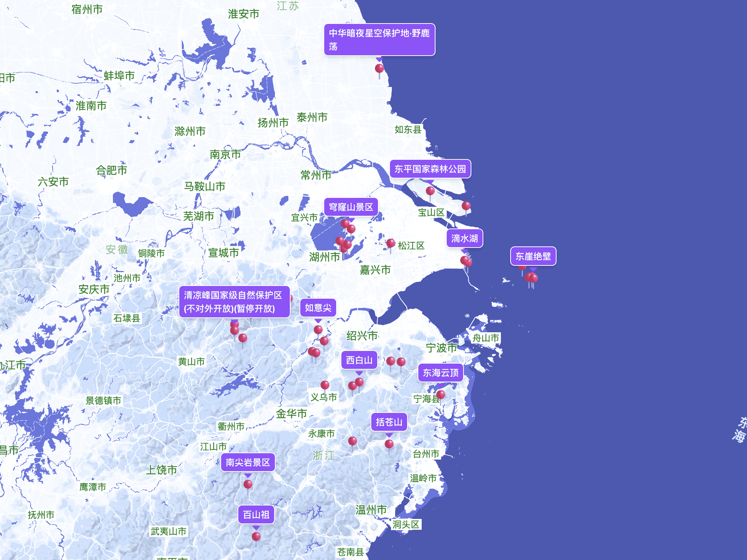Click the 清凉峰国家级自然保护区 label

[235, 302]
